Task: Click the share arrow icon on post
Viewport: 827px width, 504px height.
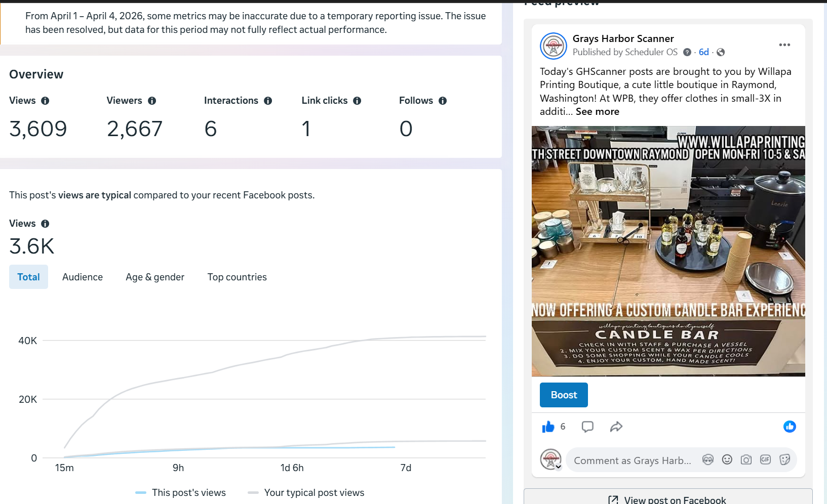Action: [616, 427]
